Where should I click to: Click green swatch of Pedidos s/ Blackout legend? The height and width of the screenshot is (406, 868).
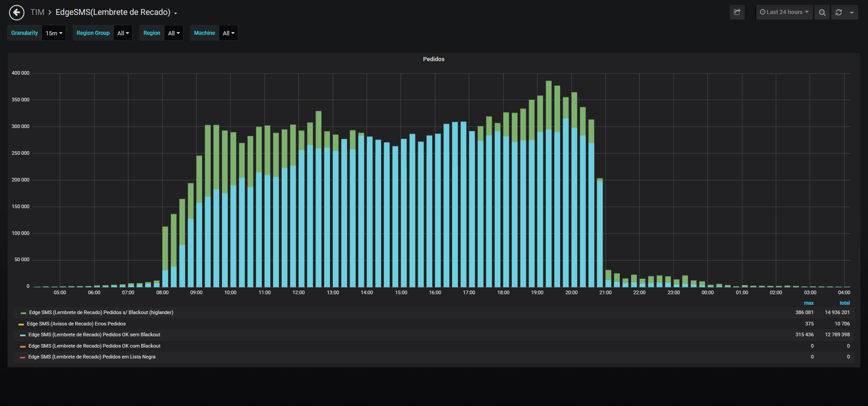[x=24, y=313]
